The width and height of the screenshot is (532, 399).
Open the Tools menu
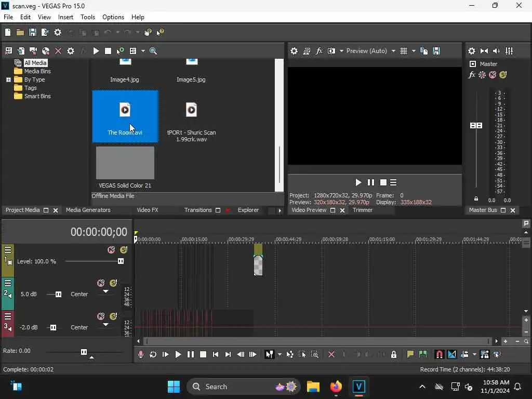(x=87, y=17)
